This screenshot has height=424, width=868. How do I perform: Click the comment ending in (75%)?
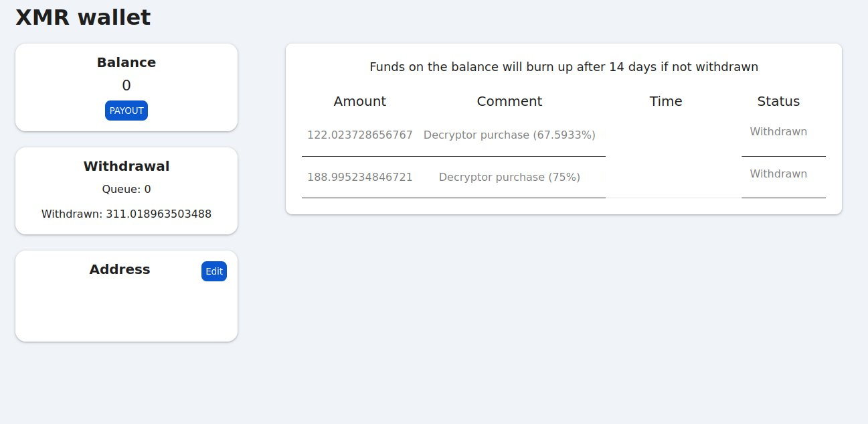coord(509,177)
